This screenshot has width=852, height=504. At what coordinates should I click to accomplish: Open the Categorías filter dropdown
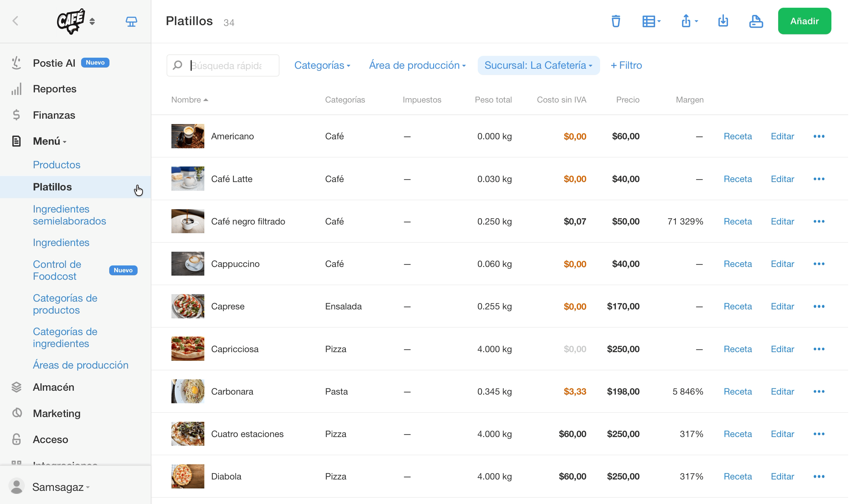click(x=322, y=65)
